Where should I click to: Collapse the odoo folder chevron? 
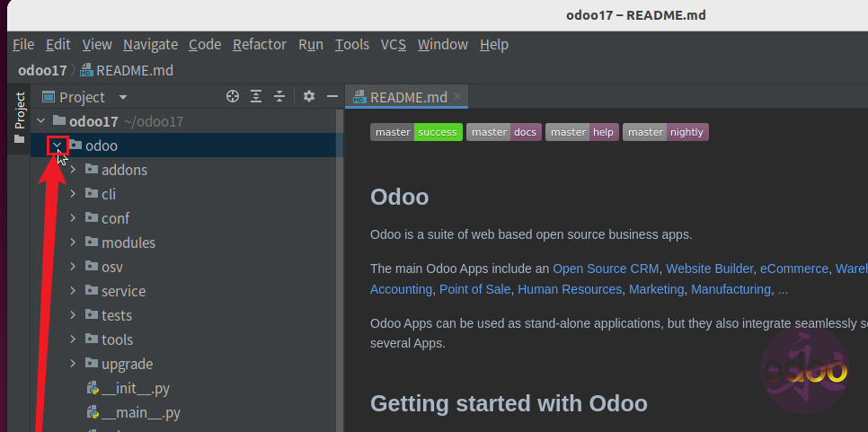click(x=57, y=145)
